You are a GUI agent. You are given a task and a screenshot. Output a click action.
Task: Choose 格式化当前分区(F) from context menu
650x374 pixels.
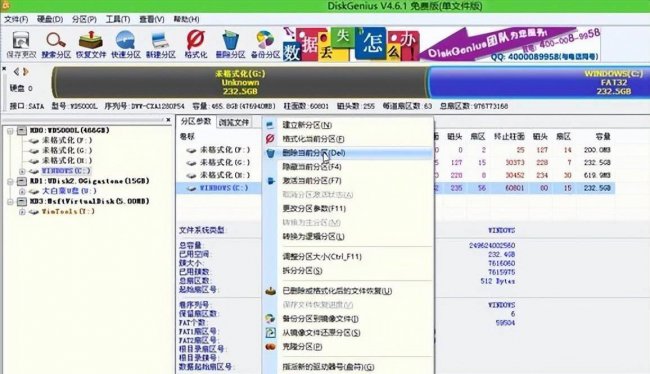[348, 139]
